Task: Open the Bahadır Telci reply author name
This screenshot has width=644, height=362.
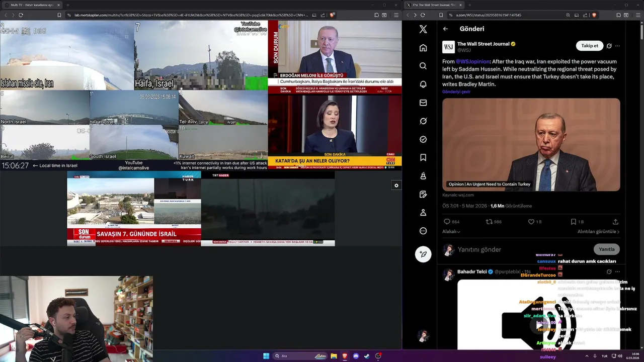Action: [472, 271]
